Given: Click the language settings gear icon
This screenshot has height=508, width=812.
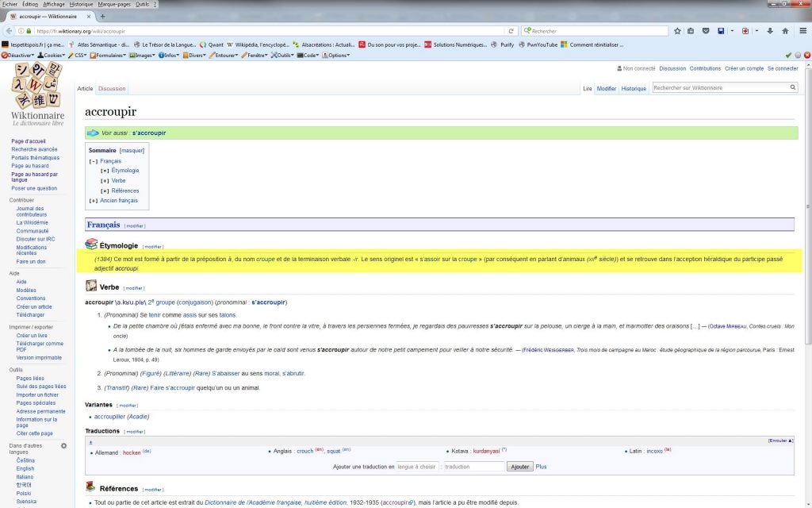Looking at the screenshot, I should (63, 446).
